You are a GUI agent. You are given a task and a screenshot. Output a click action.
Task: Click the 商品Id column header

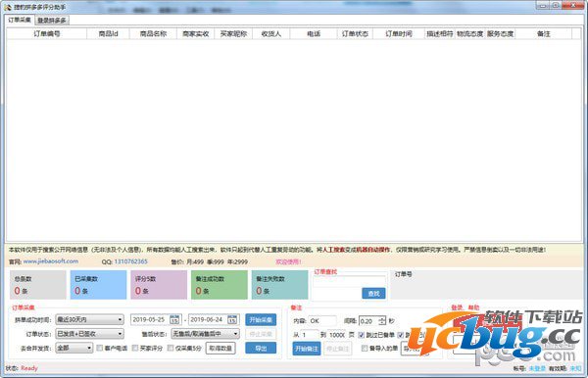click(109, 33)
